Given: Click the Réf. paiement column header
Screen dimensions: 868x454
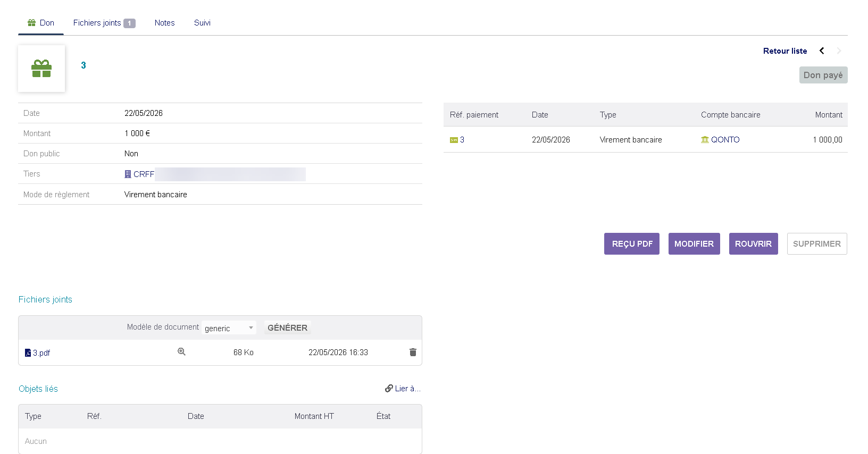Looking at the screenshot, I should [x=474, y=115].
